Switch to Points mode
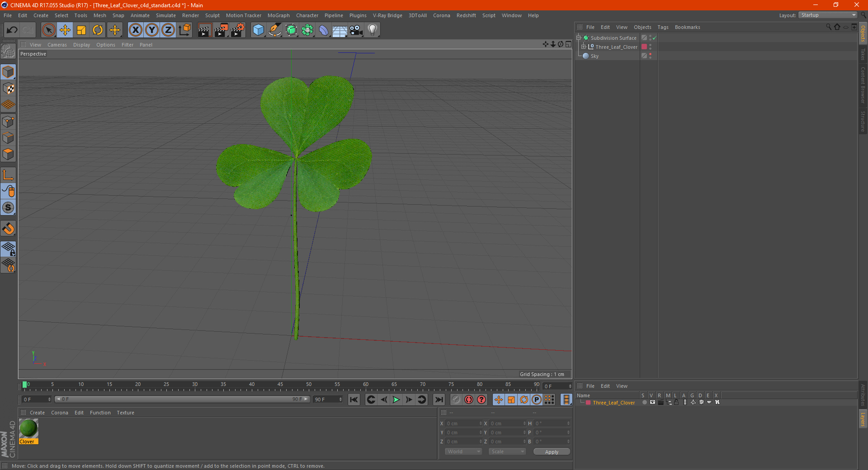The height and width of the screenshot is (470, 868). 8,122
